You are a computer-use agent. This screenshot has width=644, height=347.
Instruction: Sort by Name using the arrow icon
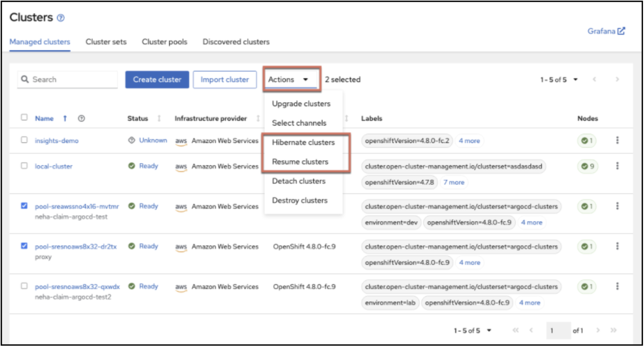(x=65, y=119)
